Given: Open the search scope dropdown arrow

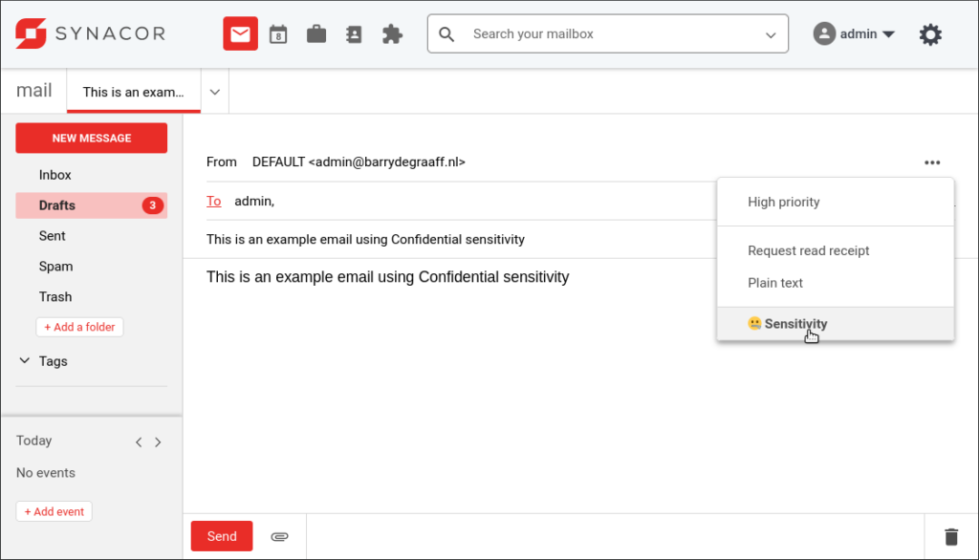Looking at the screenshot, I should point(771,33).
